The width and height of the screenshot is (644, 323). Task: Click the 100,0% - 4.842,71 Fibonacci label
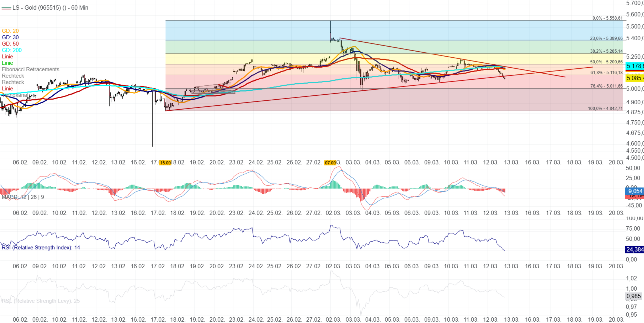tap(605, 108)
